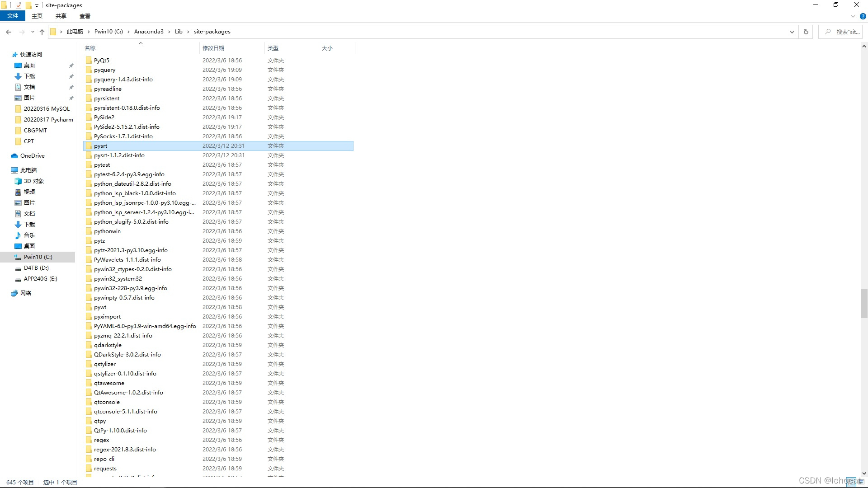Select 快速访问 in navigation pane
The height and width of the screenshot is (488, 868).
click(31, 55)
